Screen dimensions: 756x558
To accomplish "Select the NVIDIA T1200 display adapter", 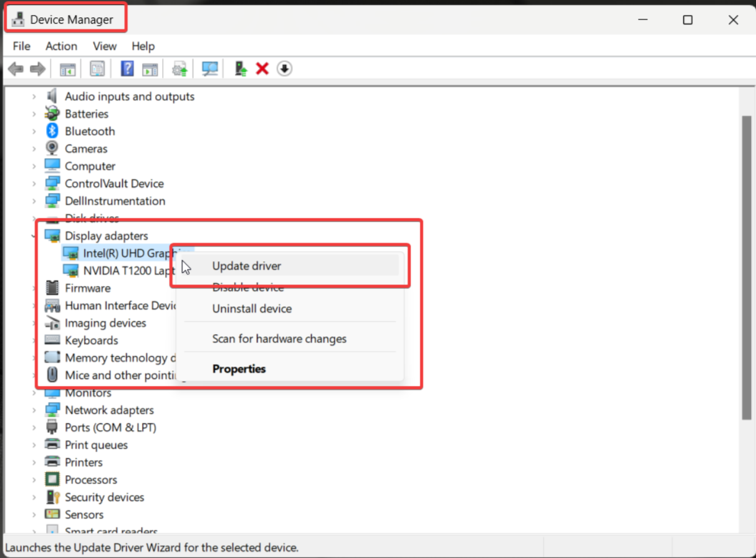I will coord(128,271).
